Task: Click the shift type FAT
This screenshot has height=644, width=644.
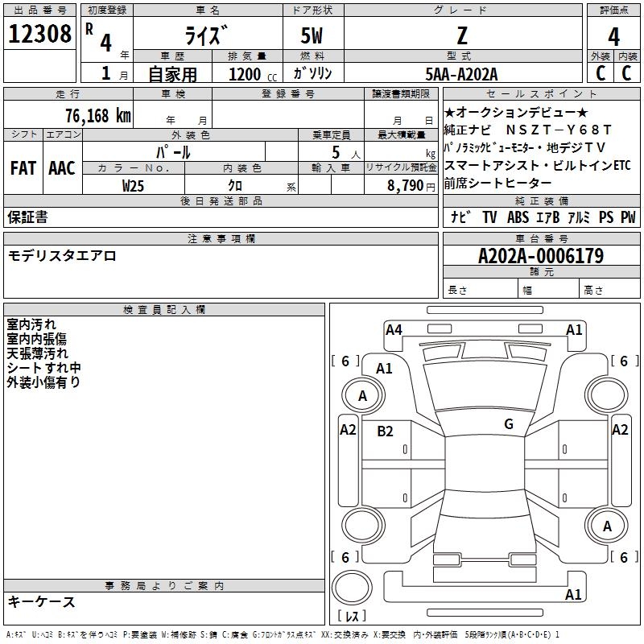Action: click(x=23, y=167)
